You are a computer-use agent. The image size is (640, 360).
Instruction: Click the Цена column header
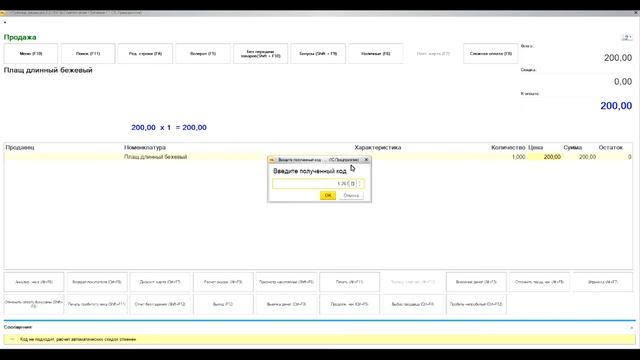(x=535, y=147)
